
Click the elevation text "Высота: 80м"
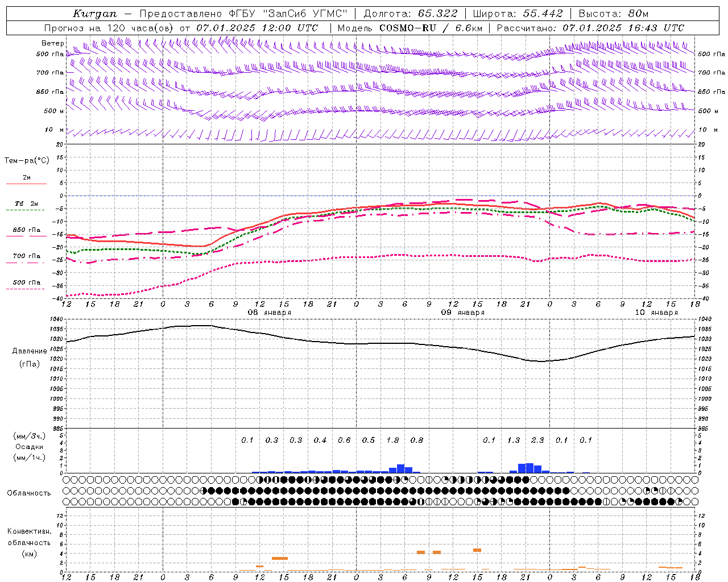point(614,14)
